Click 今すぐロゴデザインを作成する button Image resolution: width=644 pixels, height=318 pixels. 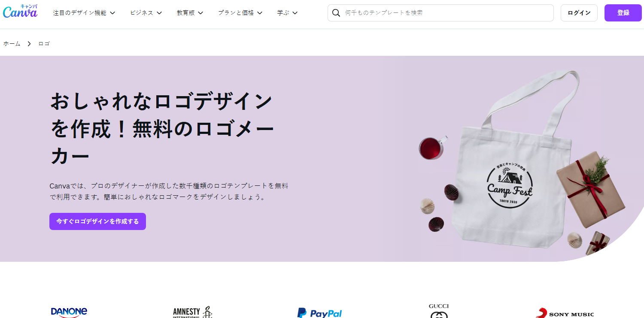pos(97,221)
